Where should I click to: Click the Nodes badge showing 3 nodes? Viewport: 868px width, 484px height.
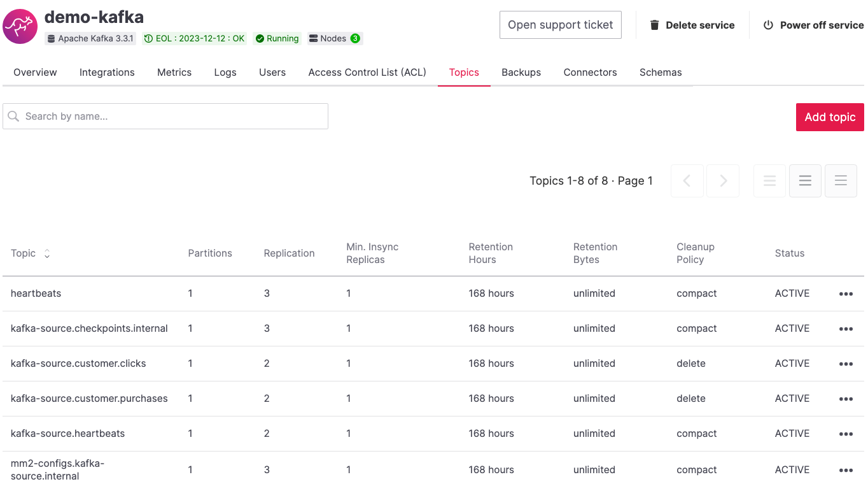pos(335,38)
